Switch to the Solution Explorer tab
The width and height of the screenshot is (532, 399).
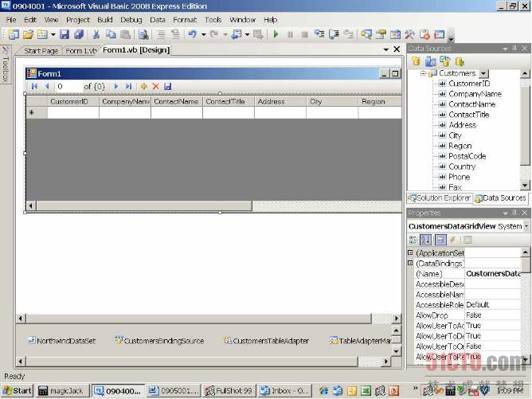coord(440,198)
